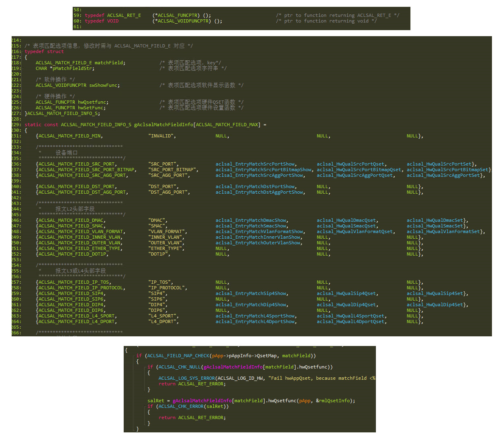
Task: Click (*ACLSAL_VOIDFUNCPTR) in the line 60 typedef
Action: (182, 21)
